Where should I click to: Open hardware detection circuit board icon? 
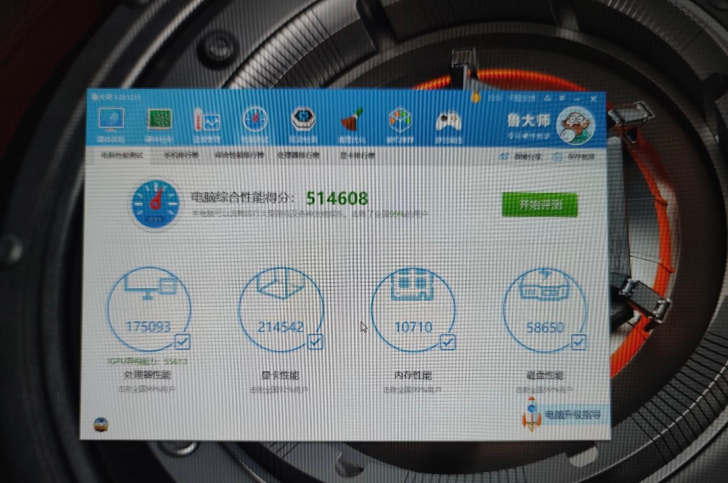coord(159,121)
